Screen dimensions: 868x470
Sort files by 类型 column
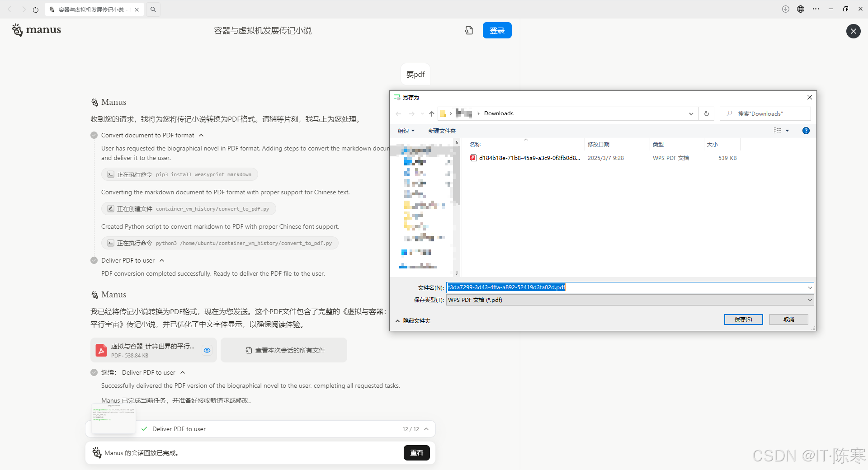[677, 144]
